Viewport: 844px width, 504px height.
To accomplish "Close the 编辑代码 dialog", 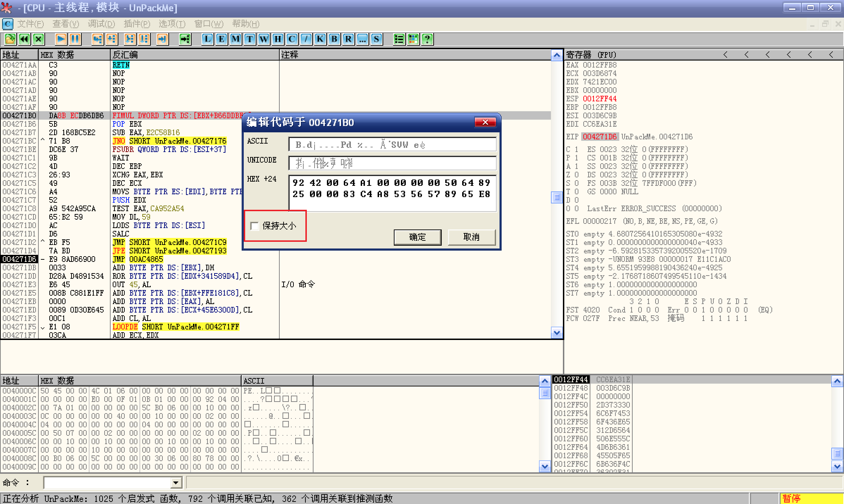I will click(x=485, y=122).
